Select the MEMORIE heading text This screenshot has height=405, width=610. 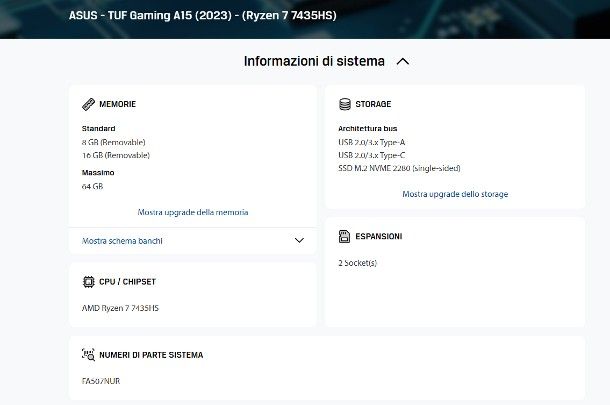(x=117, y=104)
